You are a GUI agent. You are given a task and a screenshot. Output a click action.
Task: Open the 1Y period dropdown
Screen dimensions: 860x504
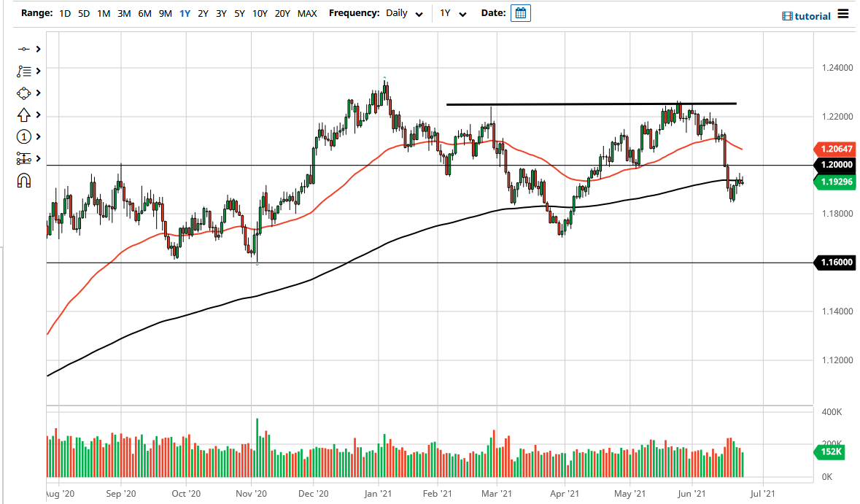tap(452, 13)
